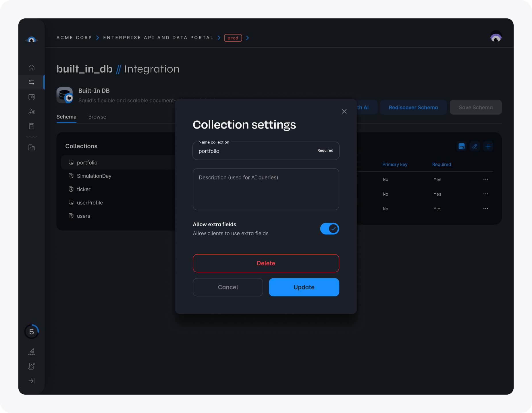Click the TypeScript schema icon
This screenshot has height=413, width=532.
[x=462, y=146]
